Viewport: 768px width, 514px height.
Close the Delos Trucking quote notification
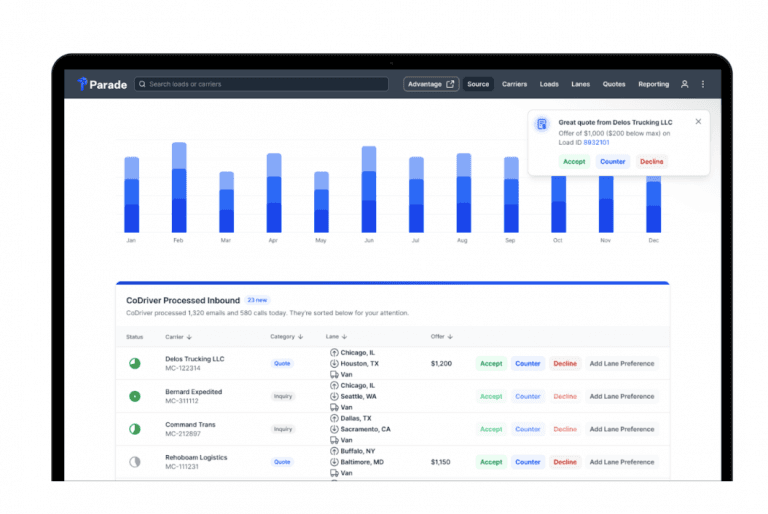point(698,122)
